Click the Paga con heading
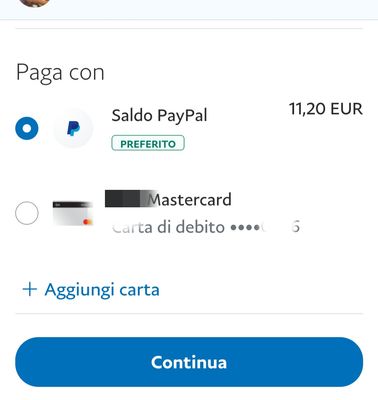Image resolution: width=378 pixels, height=400 pixels. point(60,72)
